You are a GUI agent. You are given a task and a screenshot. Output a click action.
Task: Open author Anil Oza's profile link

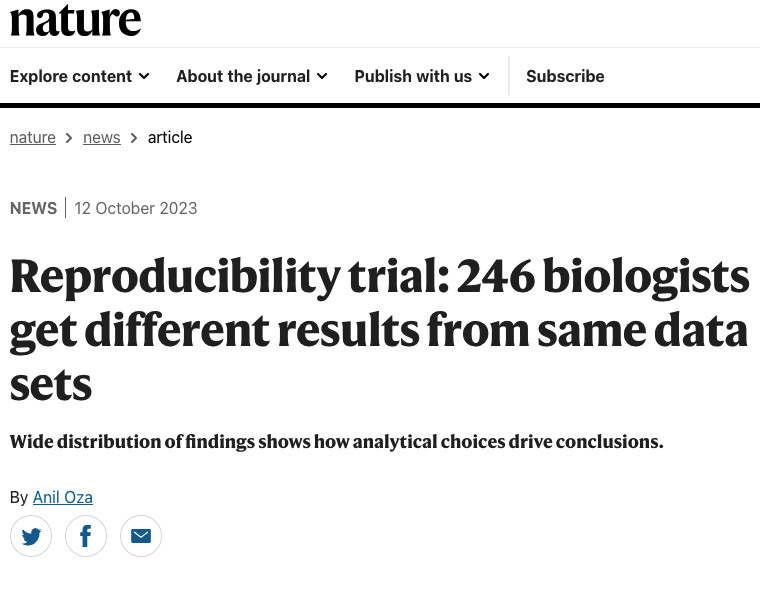pyautogui.click(x=63, y=497)
